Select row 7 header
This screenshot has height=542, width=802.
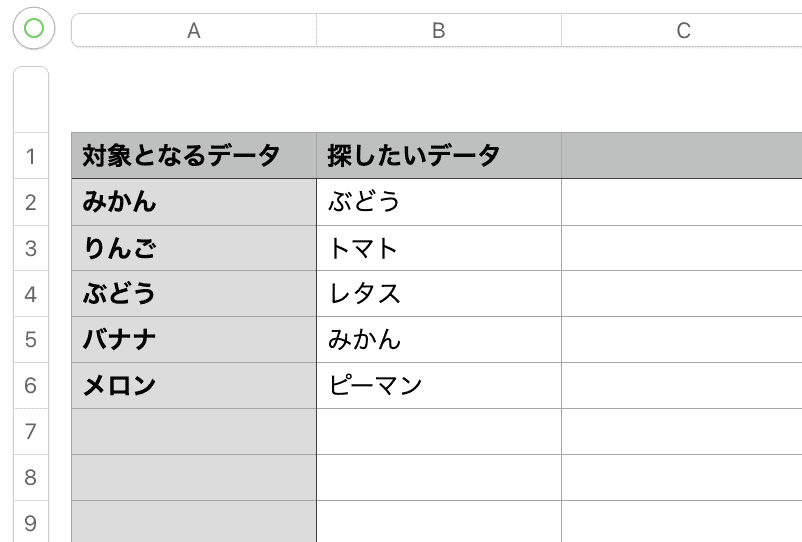pyautogui.click(x=31, y=432)
